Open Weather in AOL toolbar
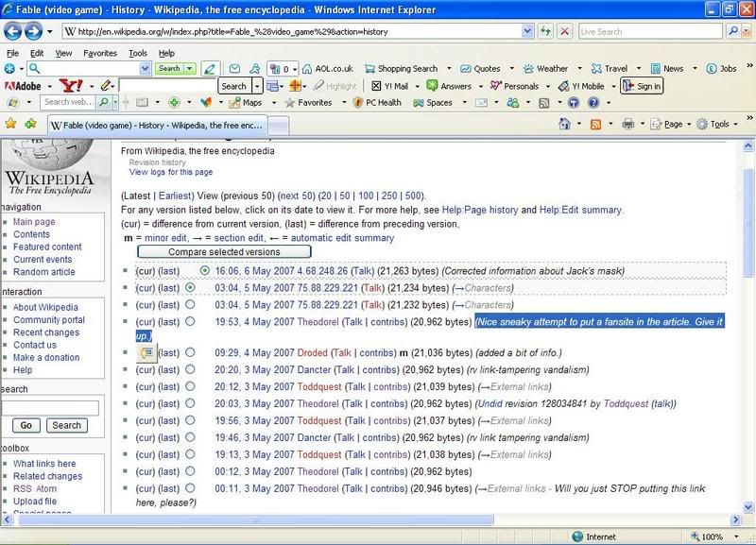Viewport: 756px width, 545px height. tap(545, 69)
